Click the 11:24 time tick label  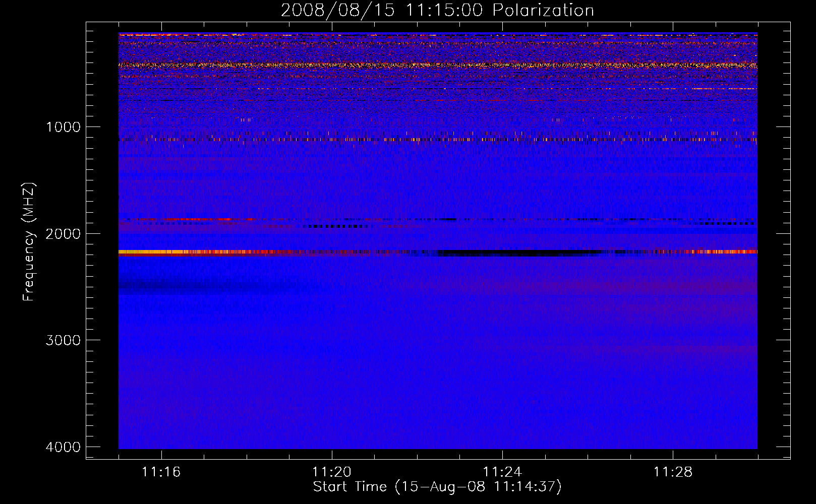click(502, 472)
